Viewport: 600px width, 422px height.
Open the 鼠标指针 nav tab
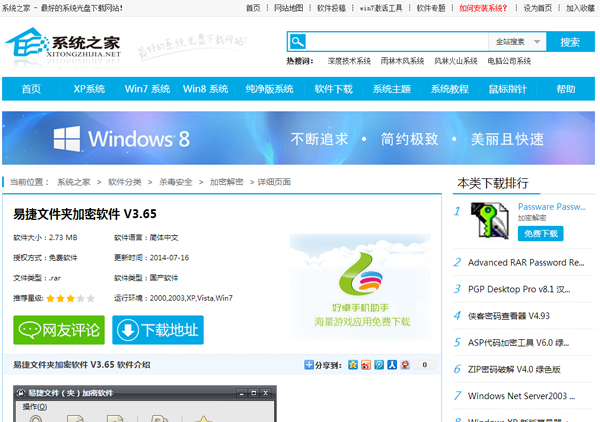pyautogui.click(x=508, y=89)
